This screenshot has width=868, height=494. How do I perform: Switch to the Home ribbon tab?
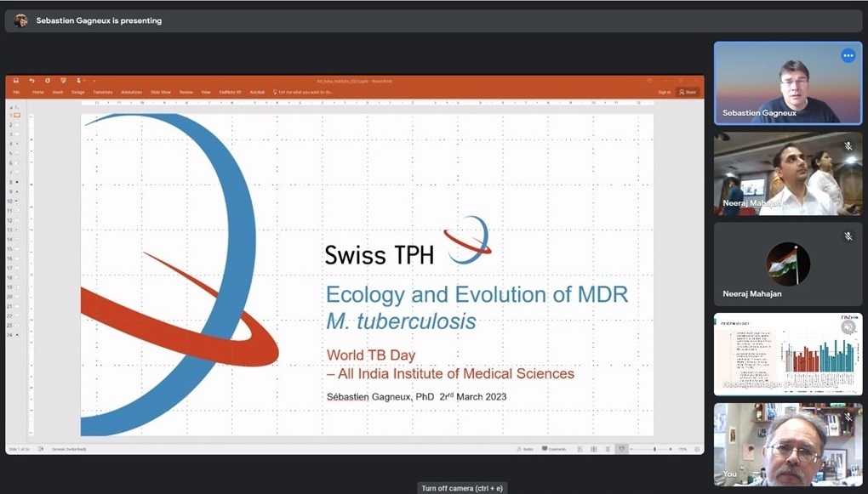pyautogui.click(x=38, y=93)
